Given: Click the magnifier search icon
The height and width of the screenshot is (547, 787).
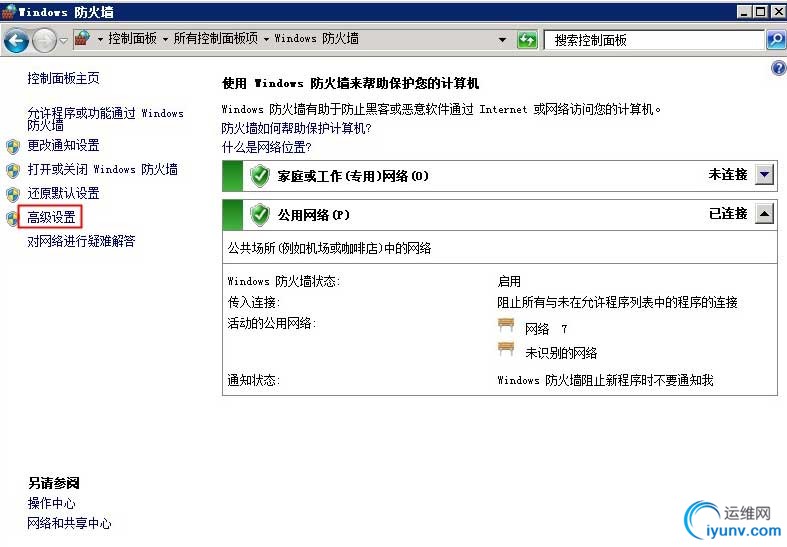Looking at the screenshot, I should point(776,40).
